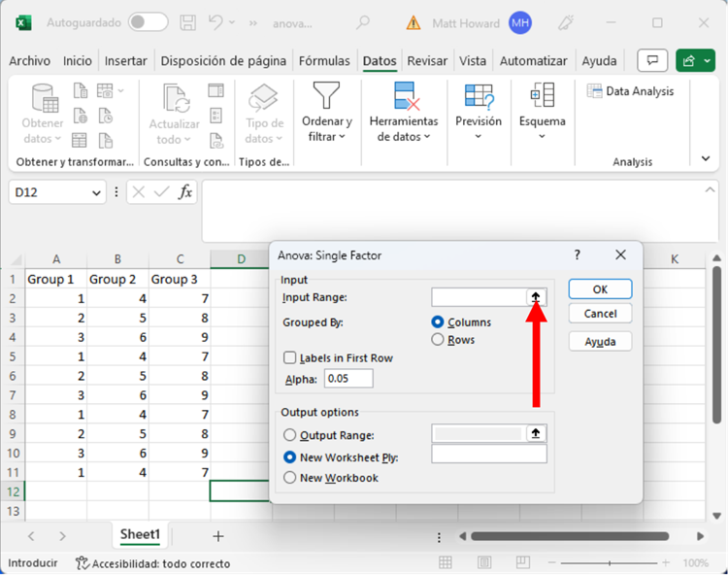Viewport: 728px width, 575px height.
Task: Expand the Ordenar y filtrar dropdown
Action: 326,129
